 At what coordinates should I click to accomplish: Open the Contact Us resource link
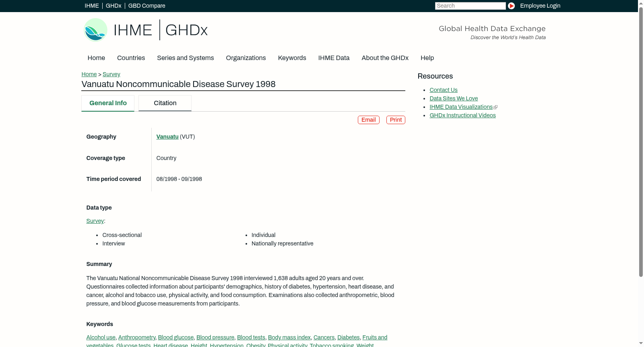tap(444, 90)
